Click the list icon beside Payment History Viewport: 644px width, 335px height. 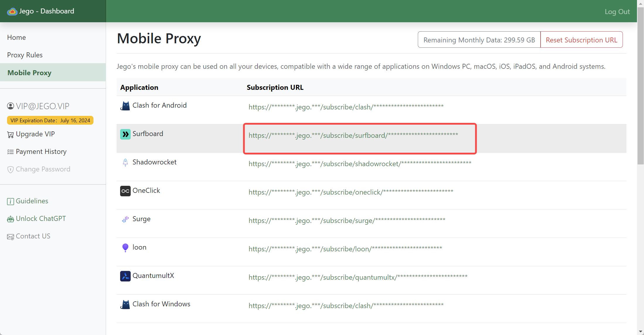11,152
